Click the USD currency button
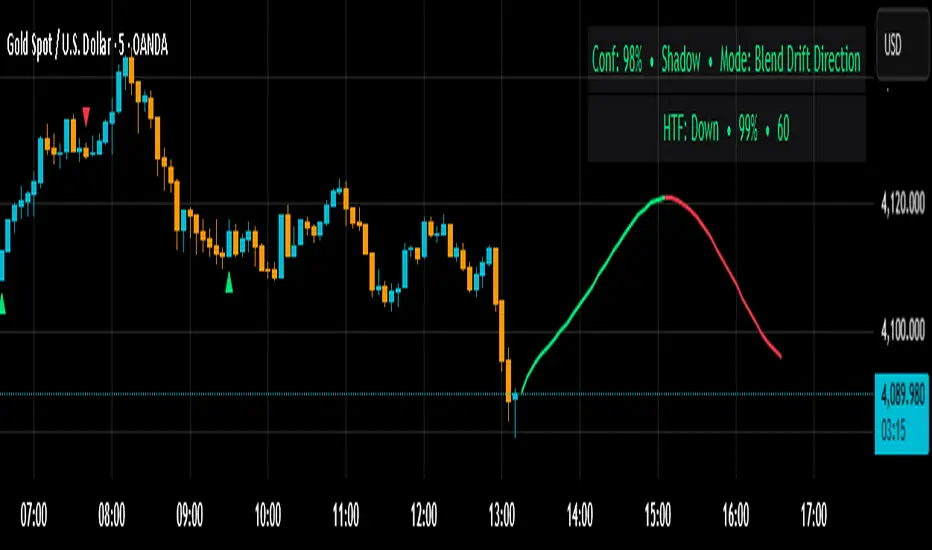 pyautogui.click(x=902, y=45)
